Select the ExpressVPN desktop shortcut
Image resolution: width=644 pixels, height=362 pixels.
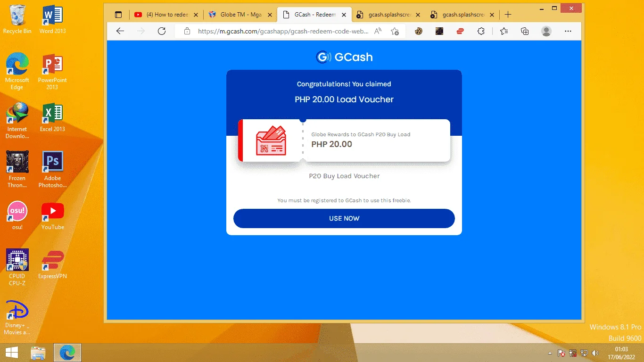[52, 264]
